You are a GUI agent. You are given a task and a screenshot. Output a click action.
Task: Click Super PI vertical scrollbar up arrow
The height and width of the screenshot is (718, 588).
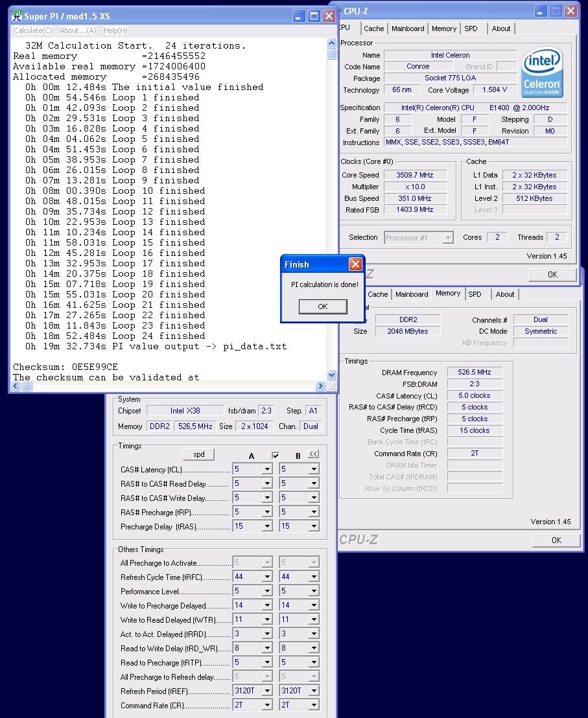[332, 43]
